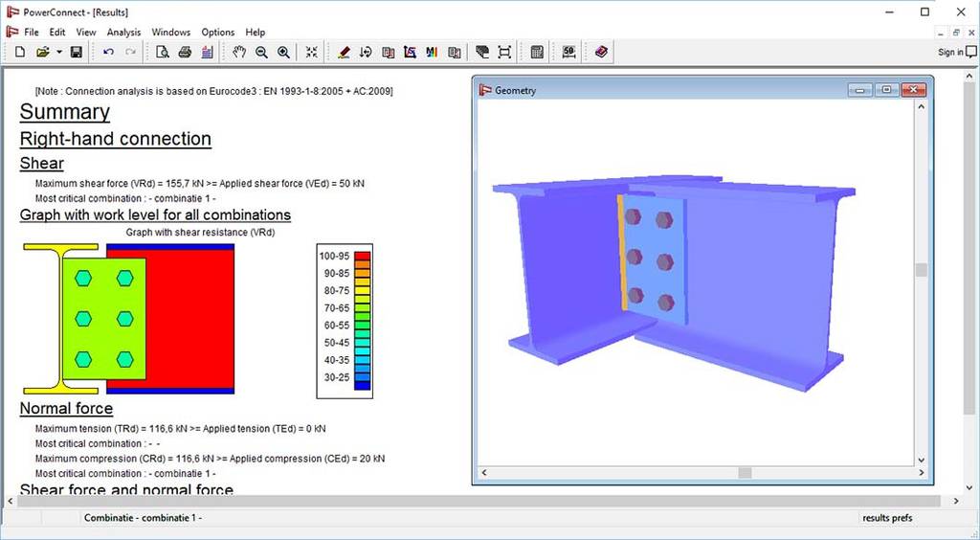980x540 pixels.
Task: Run the calculator analysis icon
Action: click(536, 52)
